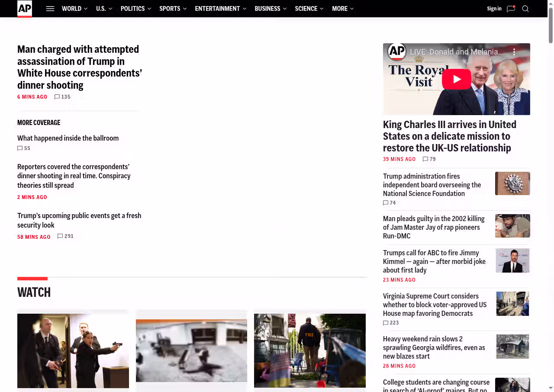Open the Sports menu section
Screen dimensions: 554x392
(x=173, y=9)
